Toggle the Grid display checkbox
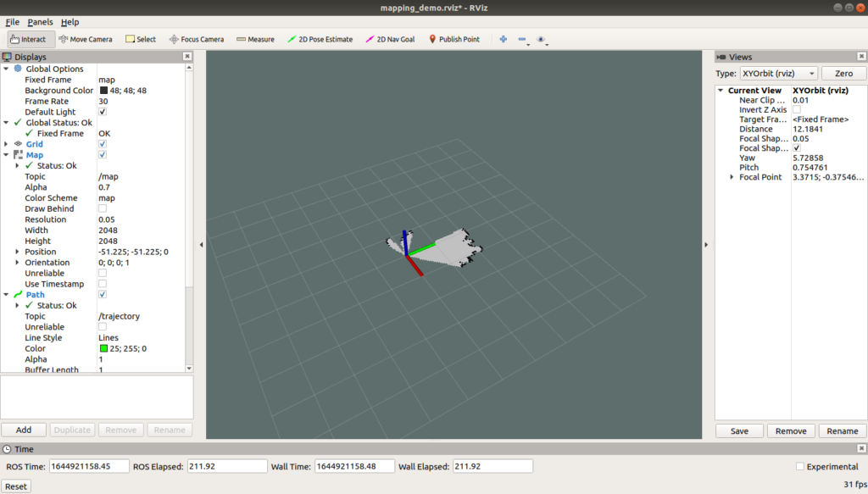The width and height of the screenshot is (868, 494). pyautogui.click(x=103, y=144)
